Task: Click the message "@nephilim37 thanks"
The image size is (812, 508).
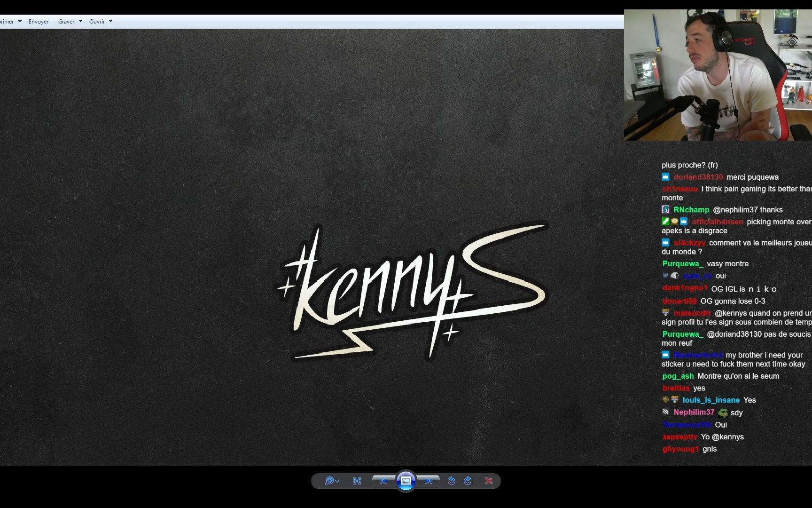Action: click(x=748, y=210)
